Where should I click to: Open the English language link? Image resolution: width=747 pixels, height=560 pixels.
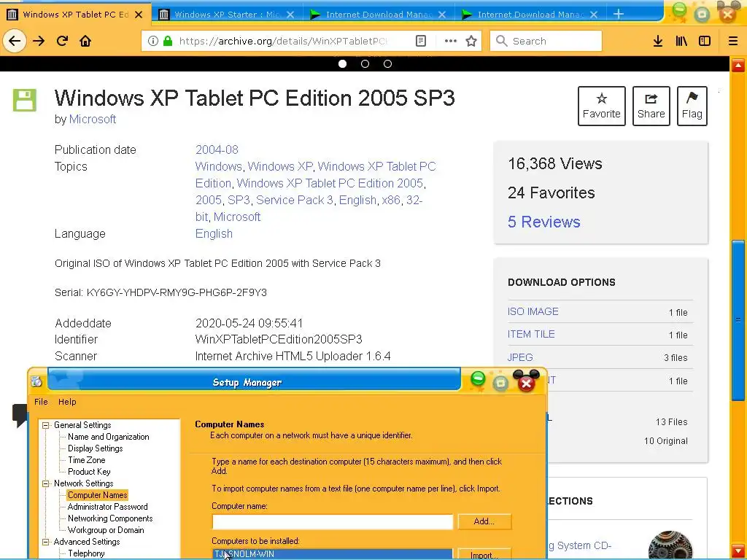click(x=214, y=234)
